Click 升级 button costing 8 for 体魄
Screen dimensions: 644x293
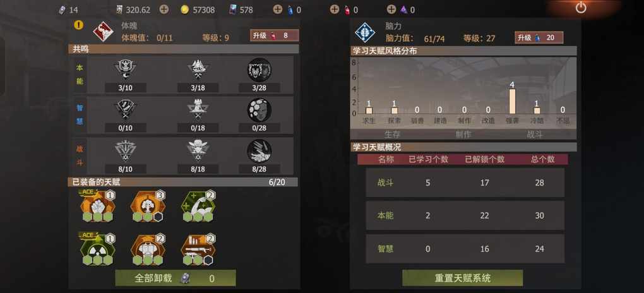tap(275, 36)
